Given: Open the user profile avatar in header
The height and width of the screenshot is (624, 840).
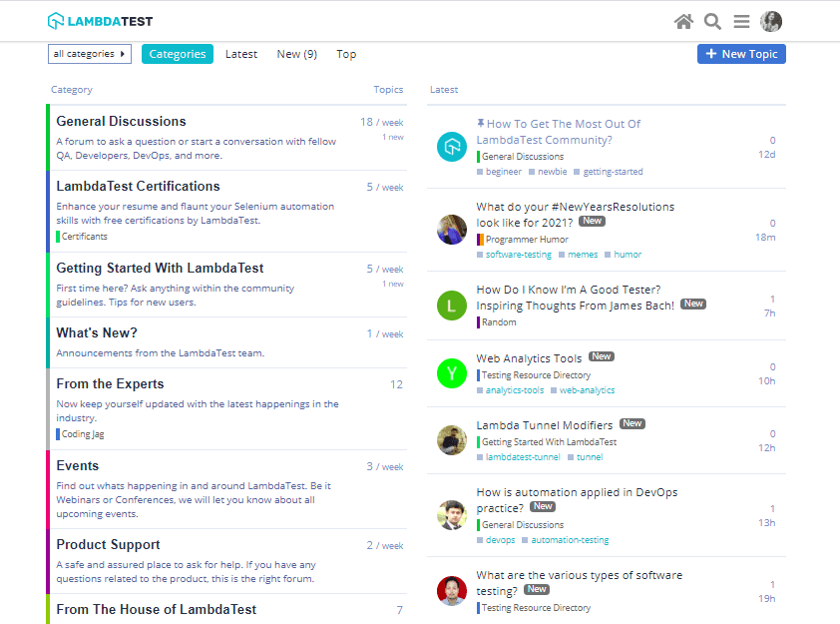Looking at the screenshot, I should click(771, 21).
